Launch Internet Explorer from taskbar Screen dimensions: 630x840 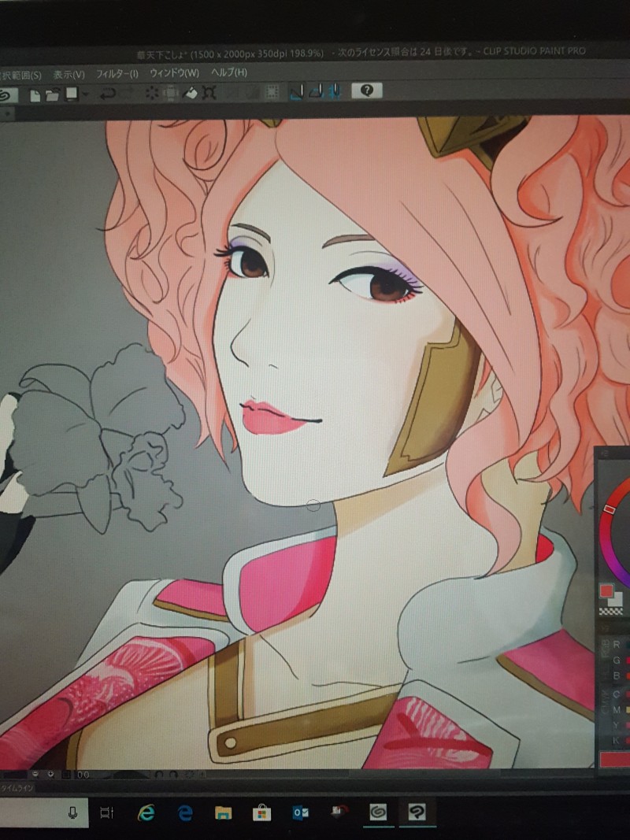coord(145,813)
